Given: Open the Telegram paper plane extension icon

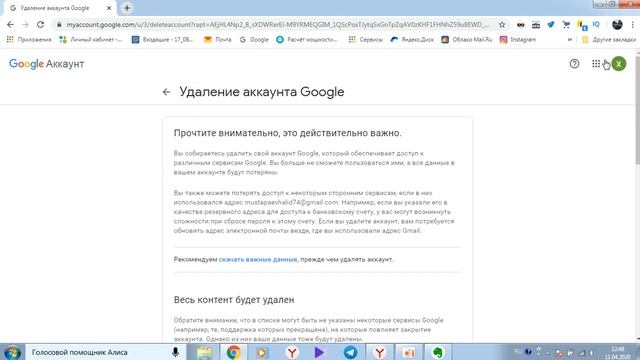Looking at the screenshot, I should point(551,24).
